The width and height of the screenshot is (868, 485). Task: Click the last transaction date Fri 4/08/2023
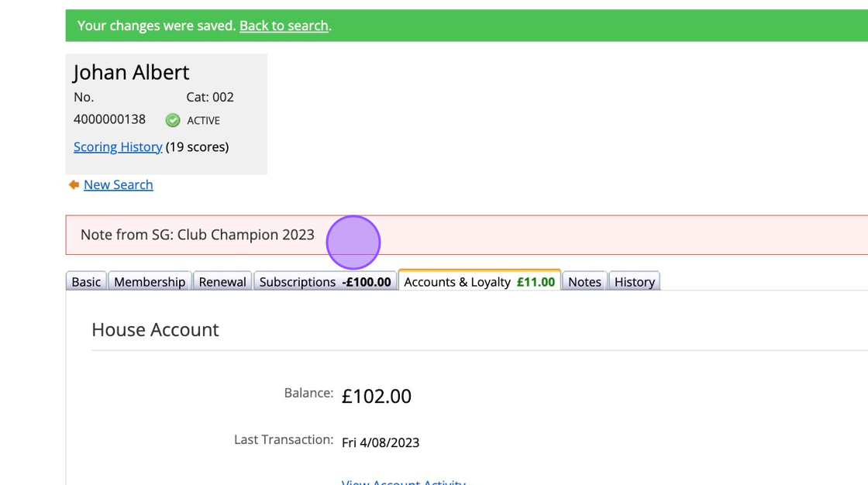click(381, 442)
